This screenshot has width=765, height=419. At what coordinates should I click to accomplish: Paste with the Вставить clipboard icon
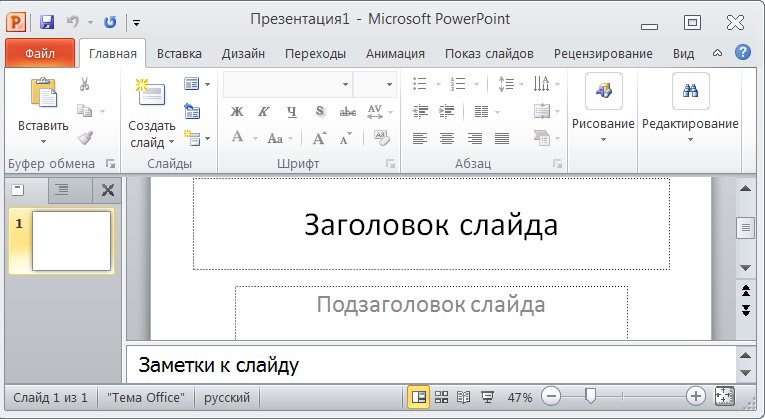(44, 92)
